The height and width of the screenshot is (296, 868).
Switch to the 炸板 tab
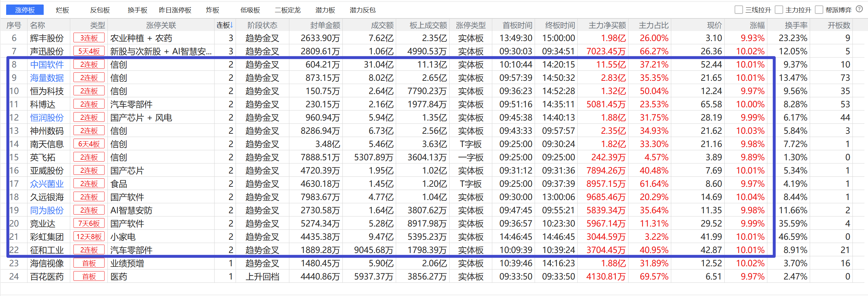212,10
